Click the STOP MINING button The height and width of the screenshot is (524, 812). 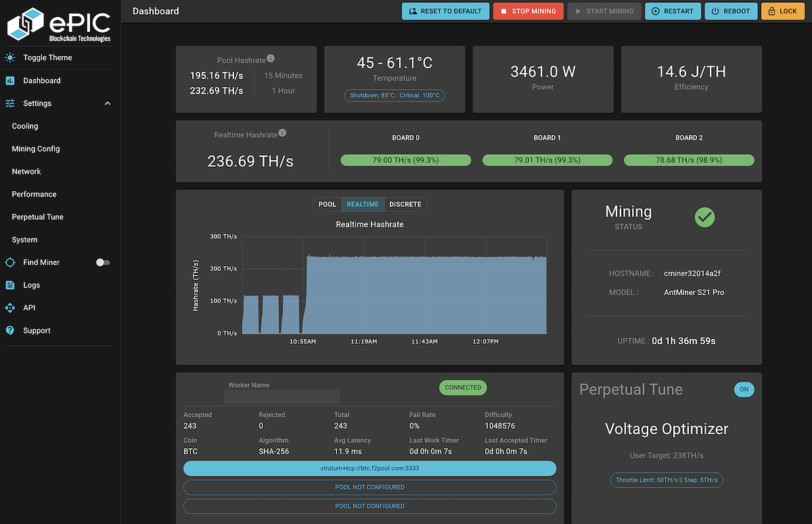528,11
